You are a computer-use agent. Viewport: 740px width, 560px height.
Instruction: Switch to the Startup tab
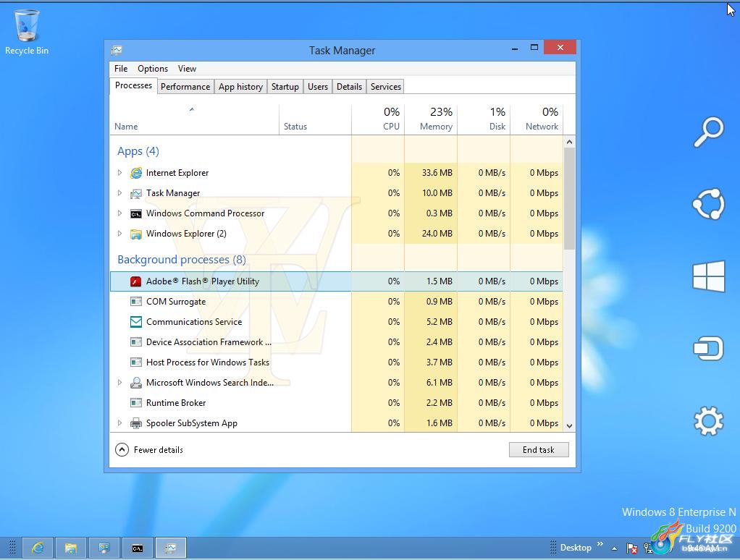point(285,87)
